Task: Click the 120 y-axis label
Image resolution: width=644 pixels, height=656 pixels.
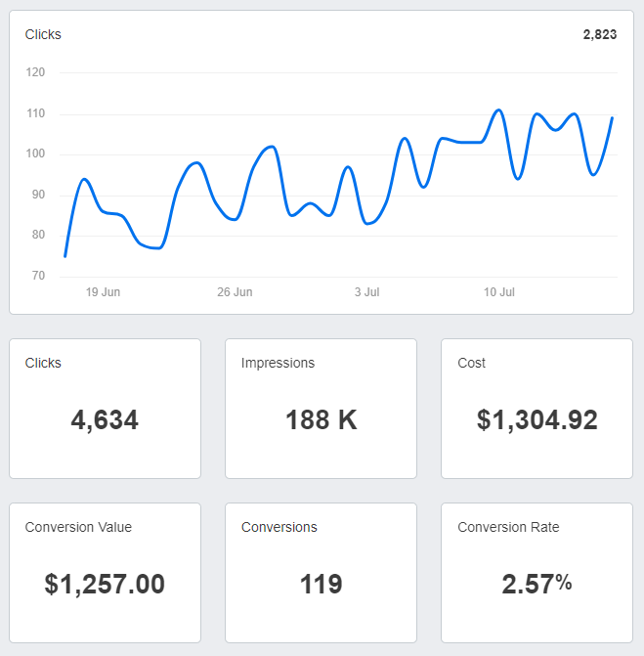Action: click(x=36, y=72)
